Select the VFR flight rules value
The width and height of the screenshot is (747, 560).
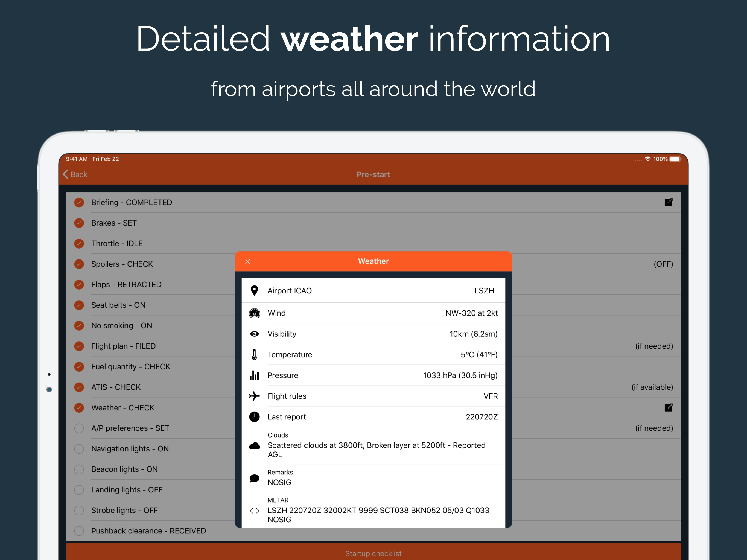tap(490, 396)
